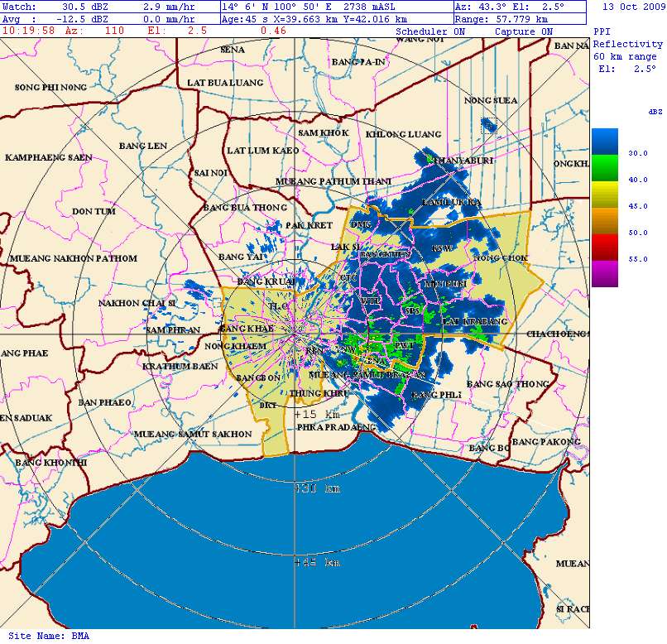Click the blue 30.0 dBZ legend color
Image resolution: width=667 pixels, height=644 pixels.
pyautogui.click(x=604, y=142)
